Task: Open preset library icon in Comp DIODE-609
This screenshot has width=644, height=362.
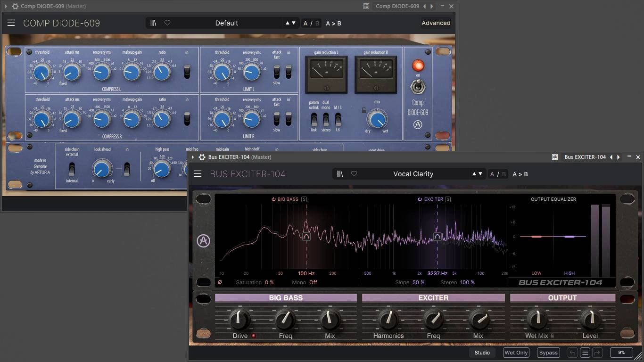Action: (153, 23)
